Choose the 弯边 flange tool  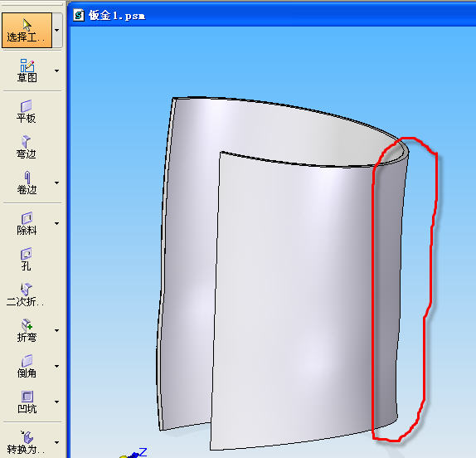point(27,147)
